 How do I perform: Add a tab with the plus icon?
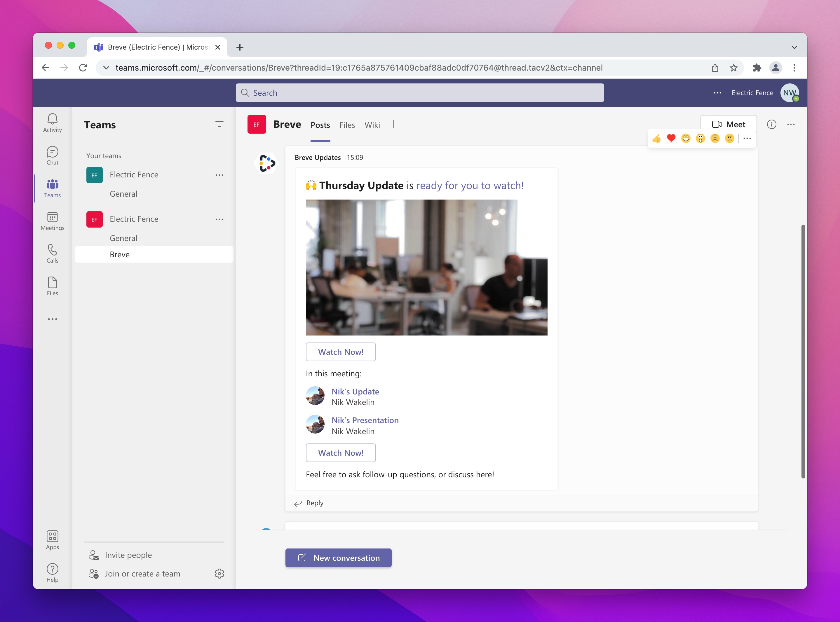coord(394,124)
